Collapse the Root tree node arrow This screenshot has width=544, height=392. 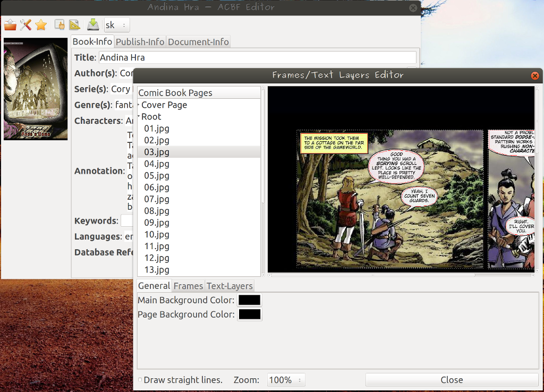point(139,116)
